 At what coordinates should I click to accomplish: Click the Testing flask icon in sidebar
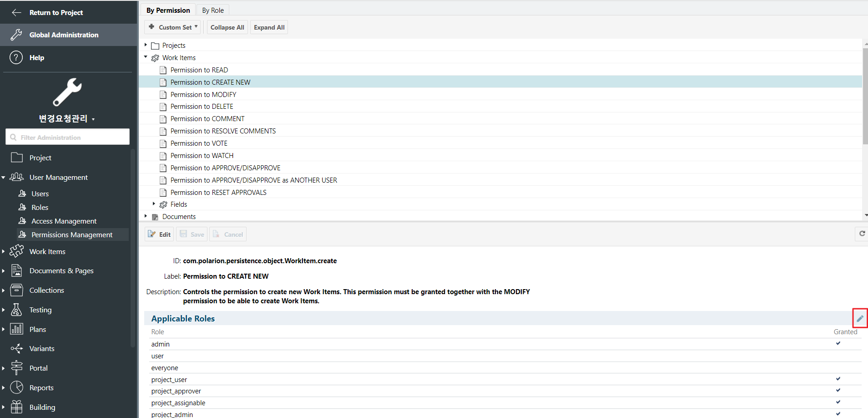coord(16,310)
